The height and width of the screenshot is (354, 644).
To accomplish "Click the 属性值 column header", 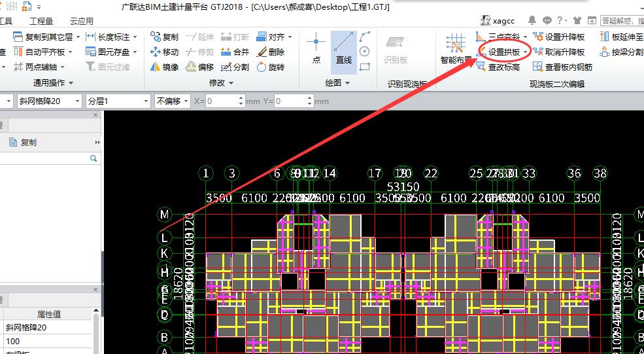I will click(49, 315).
